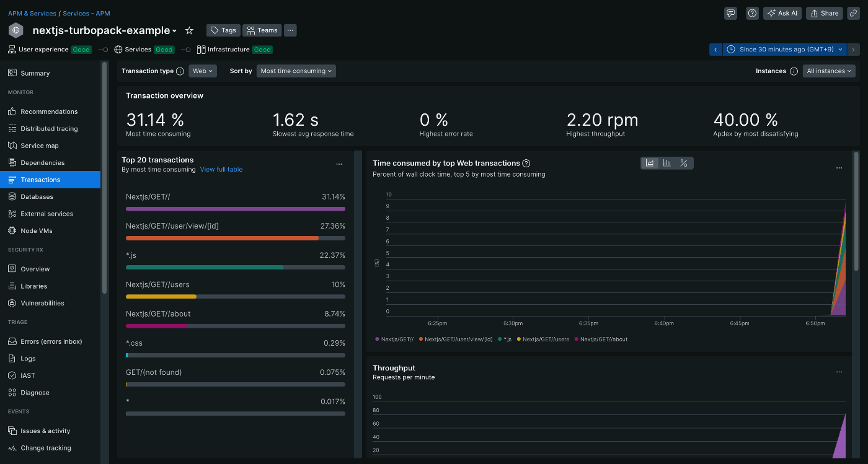Open the Services - APM breadcrumb link
Screen dimensions: 868x464
click(87, 13)
